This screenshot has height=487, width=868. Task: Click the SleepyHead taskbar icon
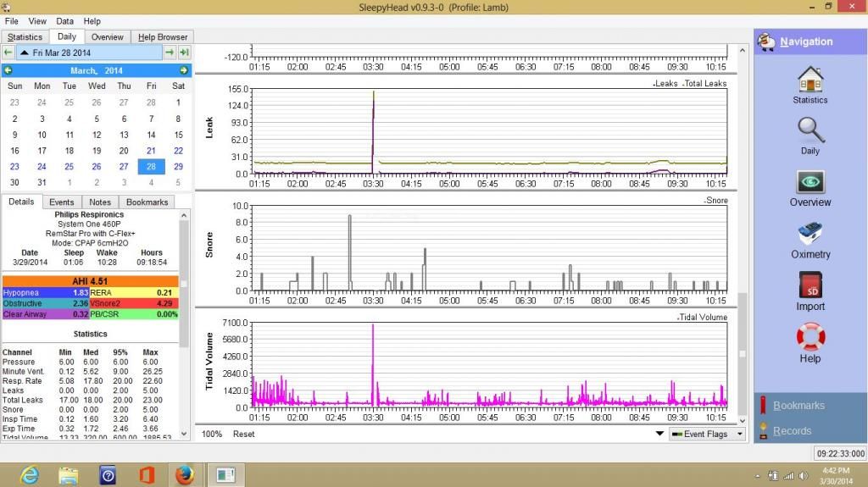coord(225,475)
